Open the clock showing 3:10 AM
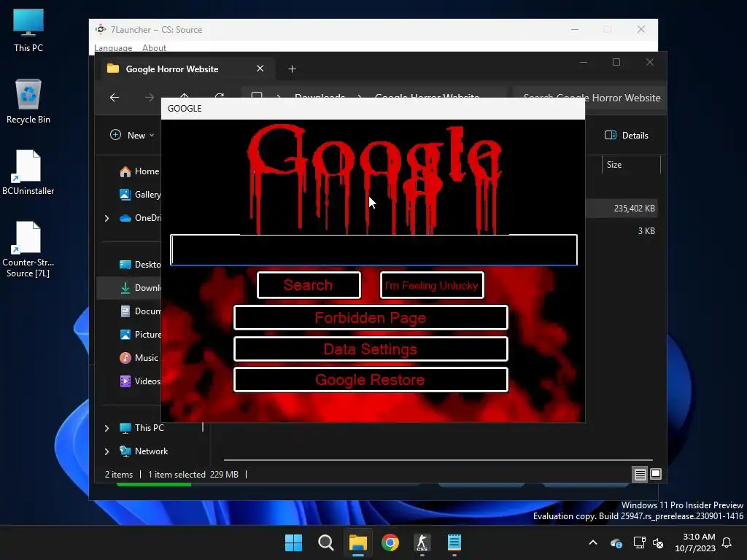The image size is (747, 560). tap(695, 542)
